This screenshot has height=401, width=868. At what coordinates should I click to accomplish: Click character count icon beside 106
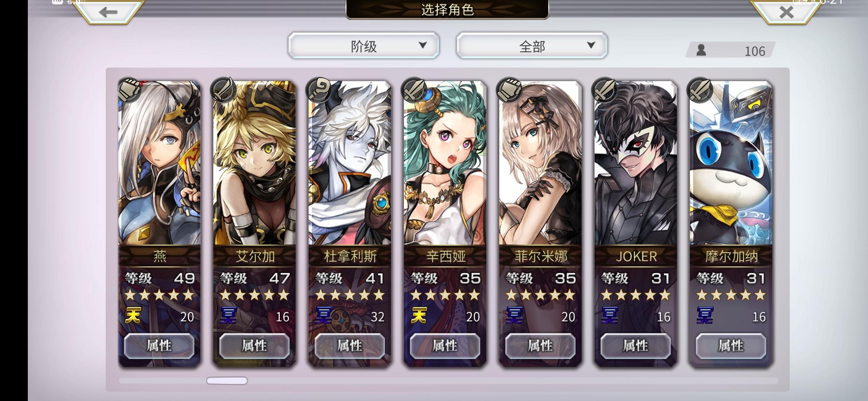point(701,50)
